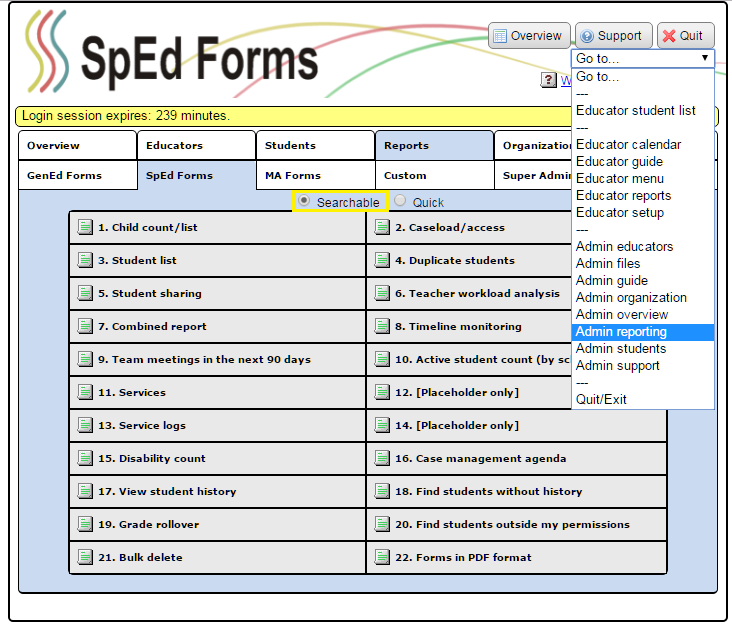Image resolution: width=732 pixels, height=626 pixels.
Task: Click the Student sharing report icon
Action: point(85,294)
